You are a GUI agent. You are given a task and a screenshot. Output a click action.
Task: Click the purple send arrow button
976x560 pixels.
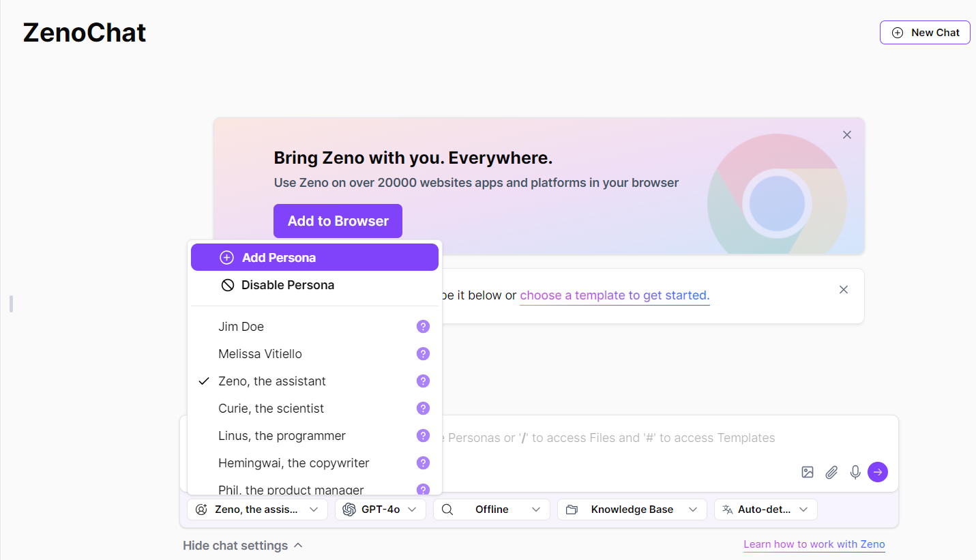(x=878, y=472)
